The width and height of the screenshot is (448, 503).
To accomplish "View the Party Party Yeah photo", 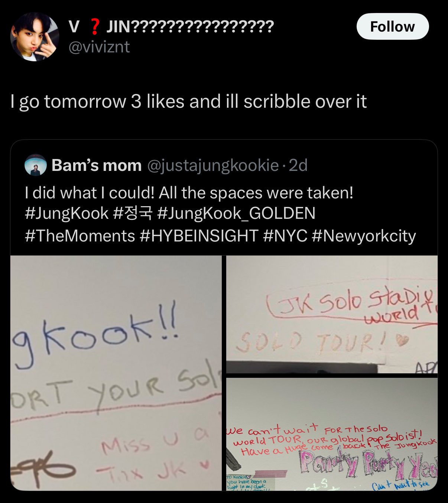I will tap(332, 434).
